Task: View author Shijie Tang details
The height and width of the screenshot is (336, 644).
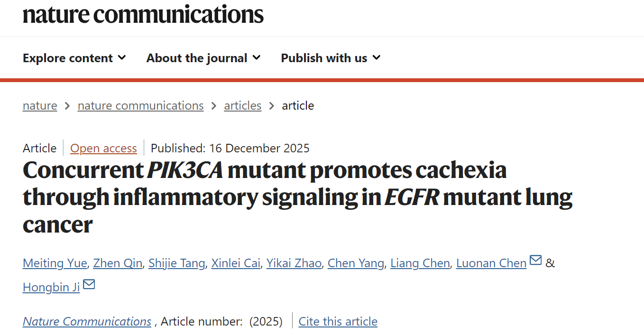Action: (x=176, y=263)
